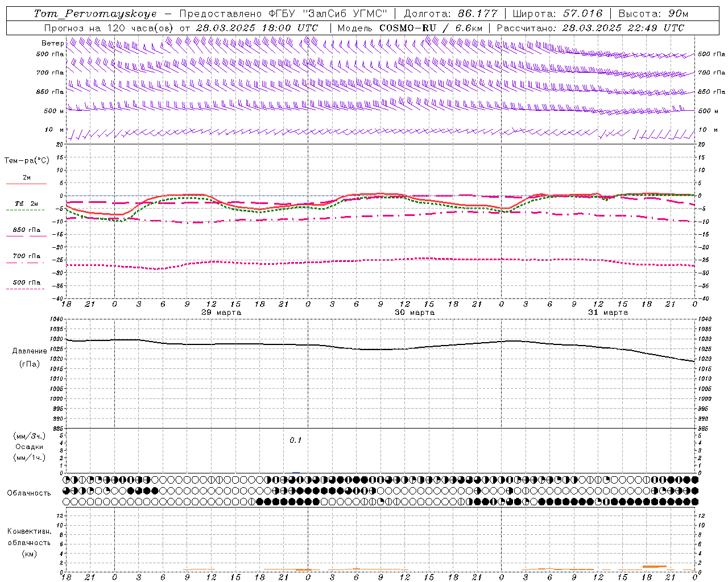The image size is (728, 582).
Task: Click the "700 гПа" label in temperature legend
Action: pyautogui.click(x=27, y=256)
